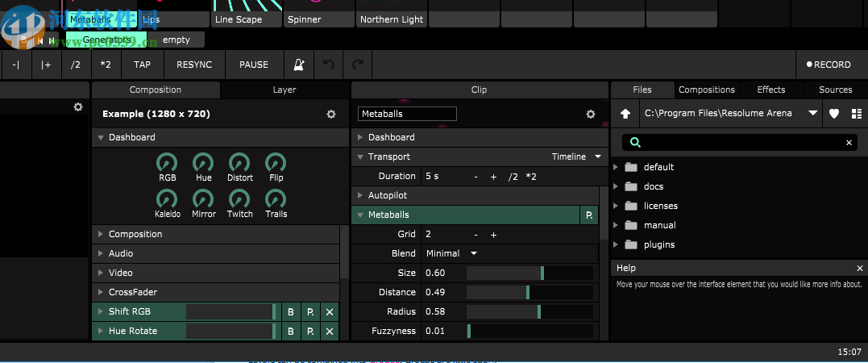Open the Metaballs clip gear settings
This screenshot has height=363, width=868.
(x=591, y=115)
